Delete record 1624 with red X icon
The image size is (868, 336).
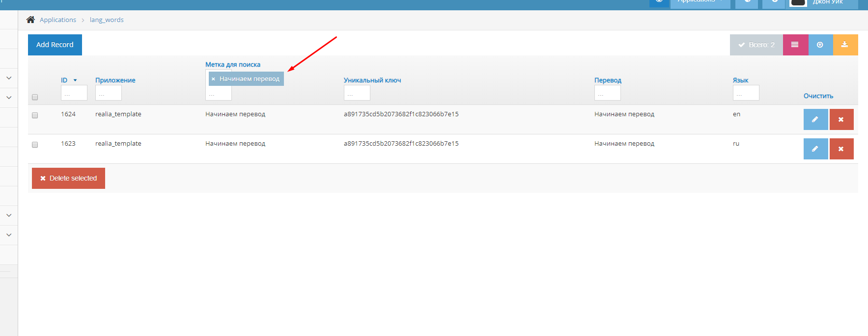(841, 120)
